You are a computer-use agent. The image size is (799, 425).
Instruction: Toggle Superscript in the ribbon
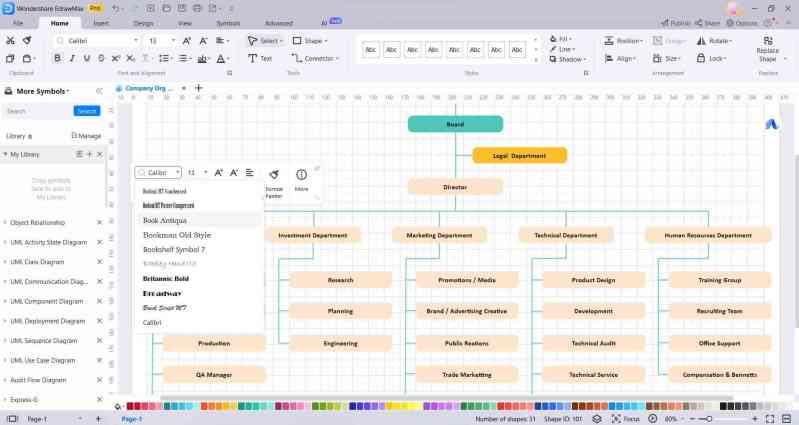(x=116, y=59)
